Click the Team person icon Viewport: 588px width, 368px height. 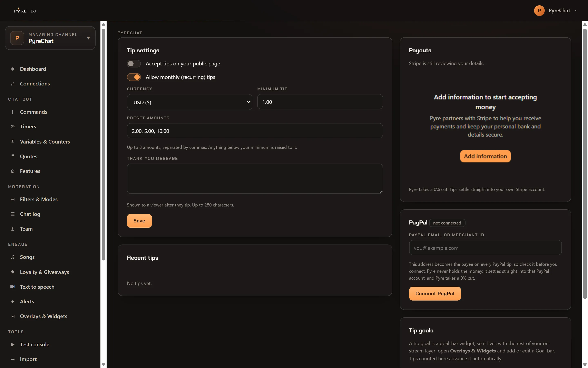click(x=13, y=229)
